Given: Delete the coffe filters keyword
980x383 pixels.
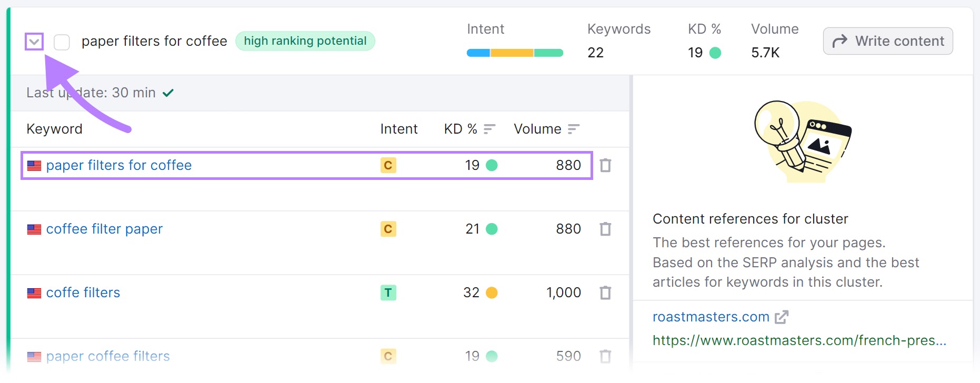Looking at the screenshot, I should [606, 293].
